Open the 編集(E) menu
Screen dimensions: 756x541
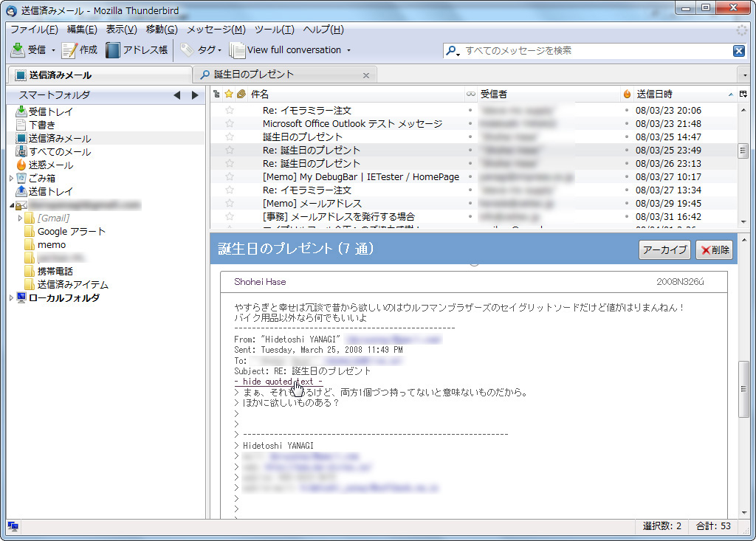coord(82,30)
